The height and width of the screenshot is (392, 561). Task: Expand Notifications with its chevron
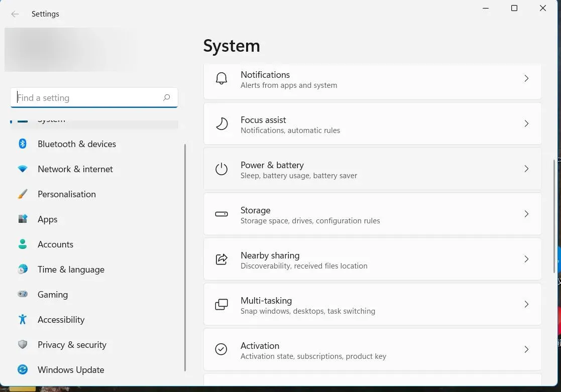[526, 78]
